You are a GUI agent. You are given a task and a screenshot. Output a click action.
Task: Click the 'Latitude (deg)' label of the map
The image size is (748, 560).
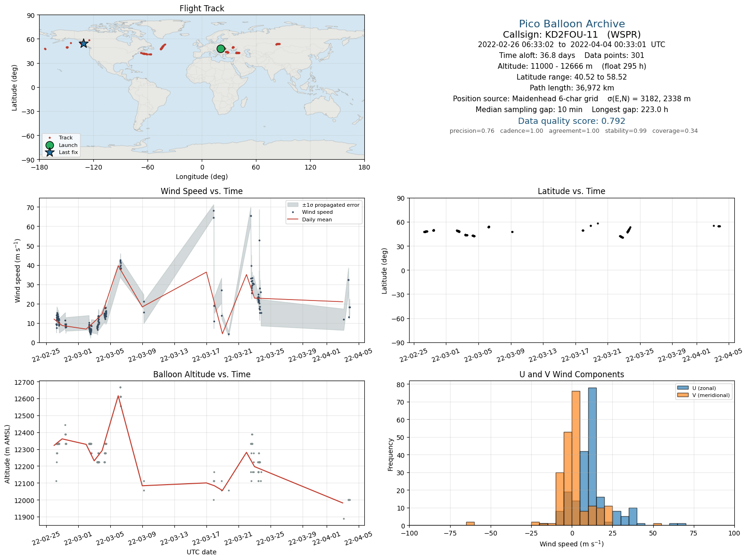click(15, 88)
